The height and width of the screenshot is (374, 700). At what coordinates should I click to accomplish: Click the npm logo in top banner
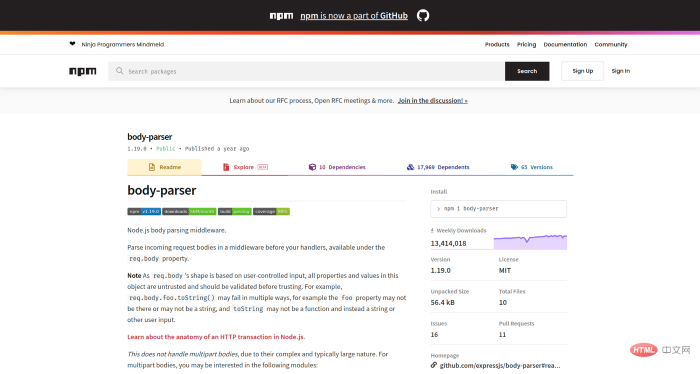(x=281, y=16)
